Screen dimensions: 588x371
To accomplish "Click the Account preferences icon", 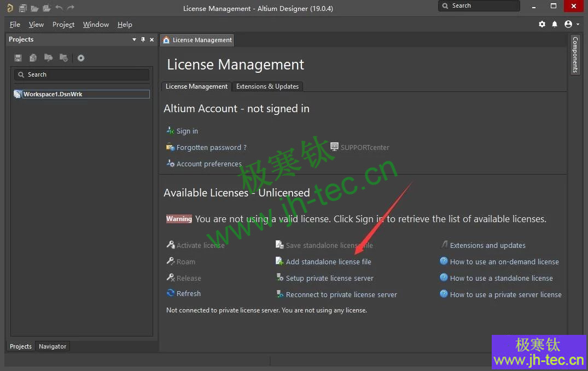I will pos(170,163).
